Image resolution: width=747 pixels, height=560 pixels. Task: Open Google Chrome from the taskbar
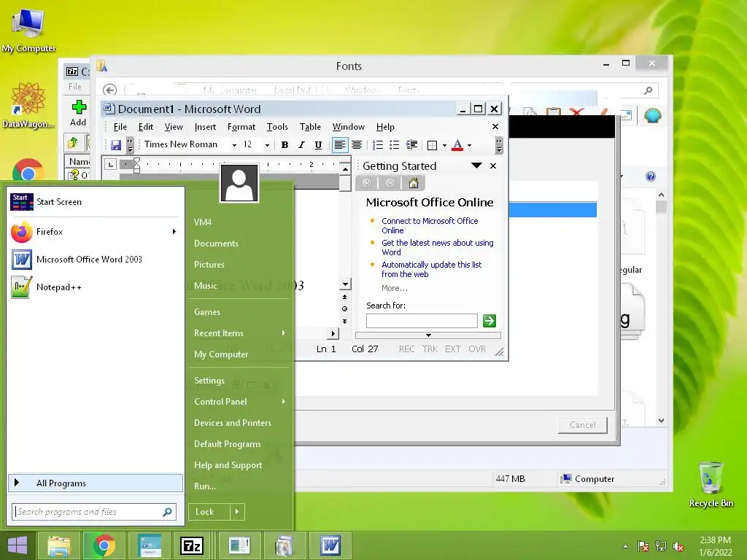click(x=104, y=545)
